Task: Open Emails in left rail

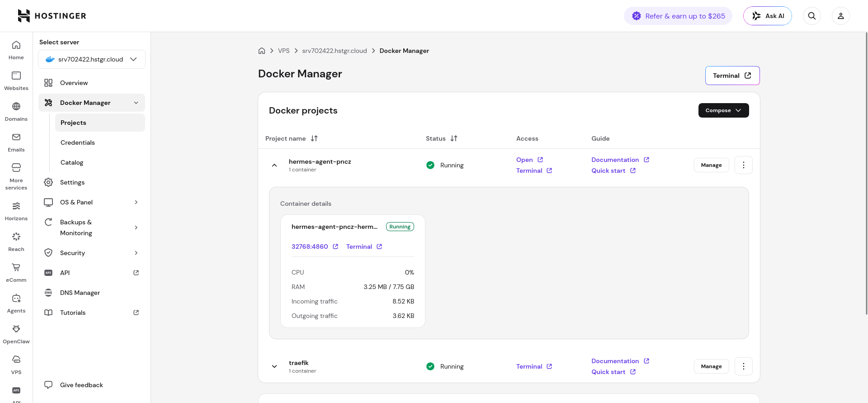Action: pos(16,142)
